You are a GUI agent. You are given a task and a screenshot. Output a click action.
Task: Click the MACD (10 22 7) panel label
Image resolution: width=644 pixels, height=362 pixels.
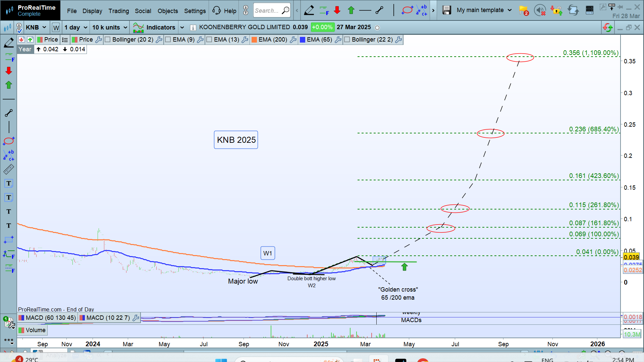click(x=108, y=318)
